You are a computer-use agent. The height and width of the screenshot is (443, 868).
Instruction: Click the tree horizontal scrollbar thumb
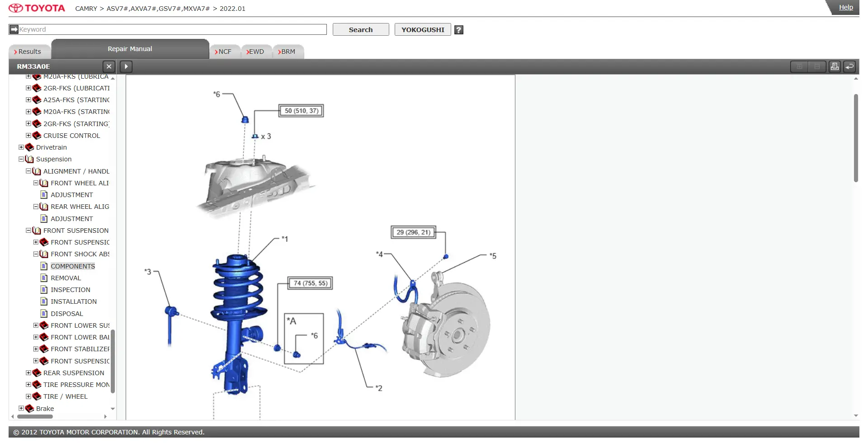(35, 416)
